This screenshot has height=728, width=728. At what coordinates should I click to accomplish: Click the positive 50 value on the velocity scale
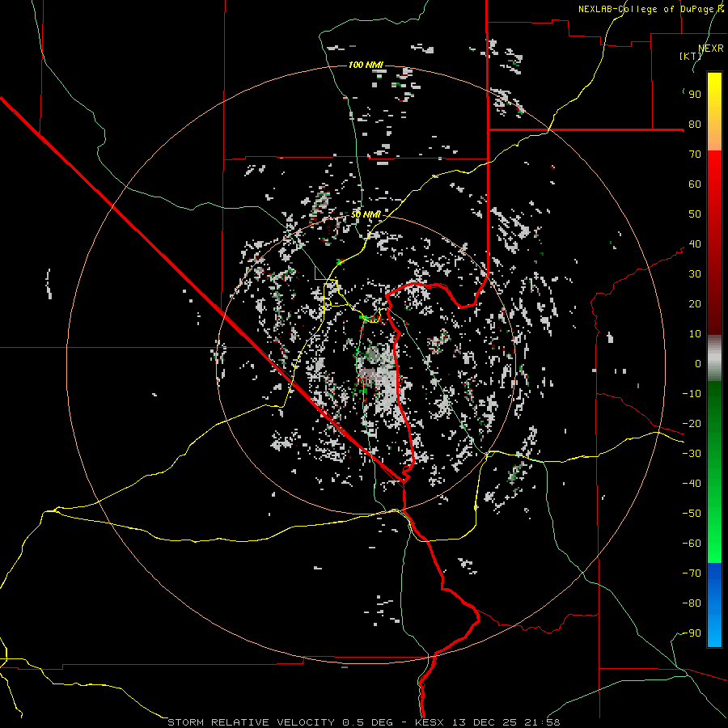click(695, 214)
